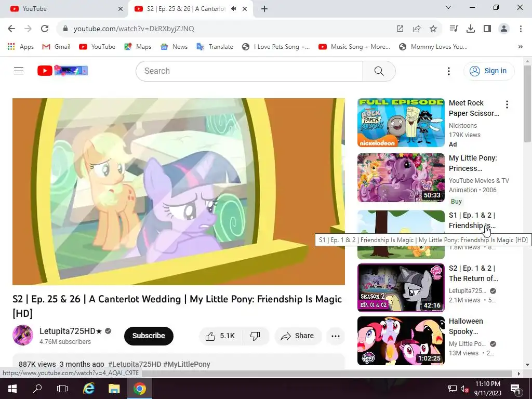This screenshot has width=532, height=399.
Task: Click the #Letupita725HD hashtag
Action: [135, 364]
